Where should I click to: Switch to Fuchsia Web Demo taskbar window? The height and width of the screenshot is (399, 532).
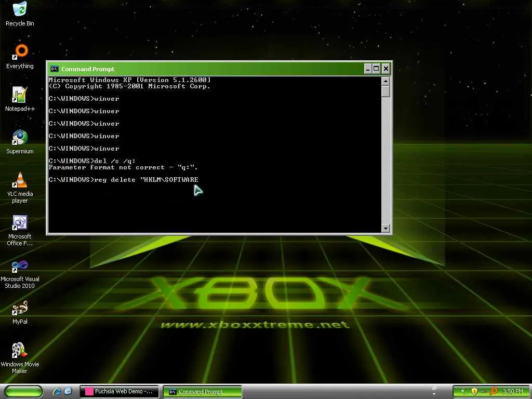click(119, 392)
